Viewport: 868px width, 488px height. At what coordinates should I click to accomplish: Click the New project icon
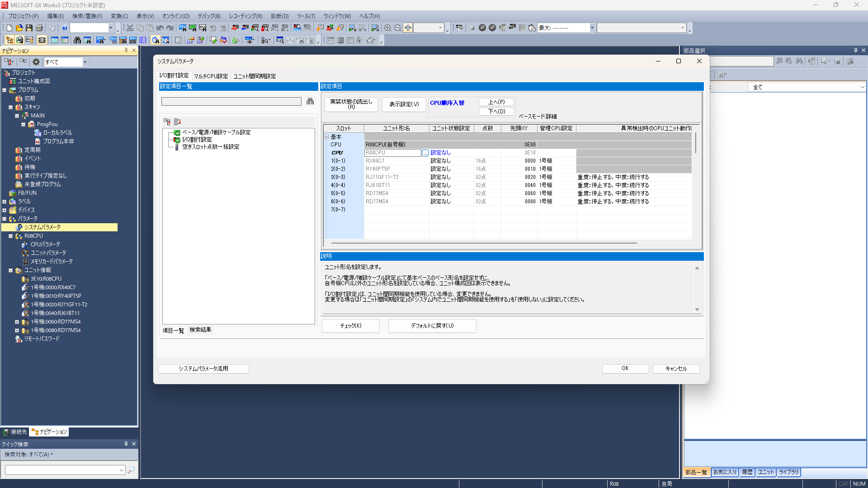(x=9, y=28)
